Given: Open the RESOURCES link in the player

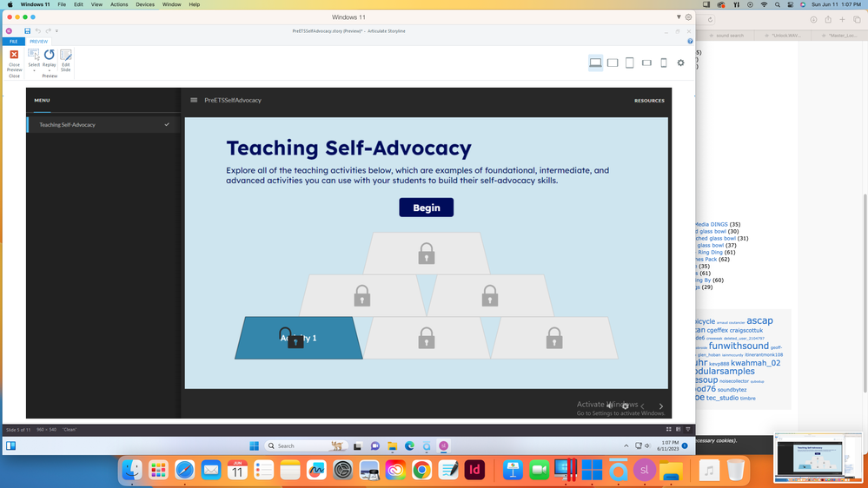Looking at the screenshot, I should click(649, 101).
